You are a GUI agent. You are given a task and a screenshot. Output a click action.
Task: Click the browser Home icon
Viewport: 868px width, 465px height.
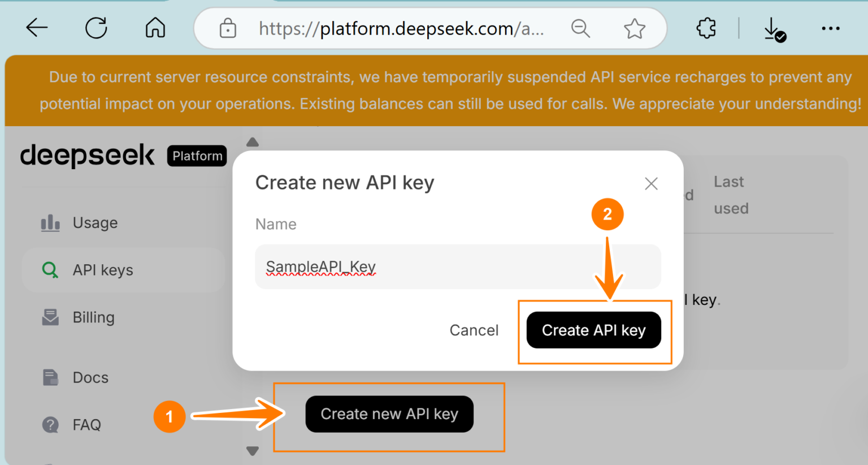click(x=154, y=28)
